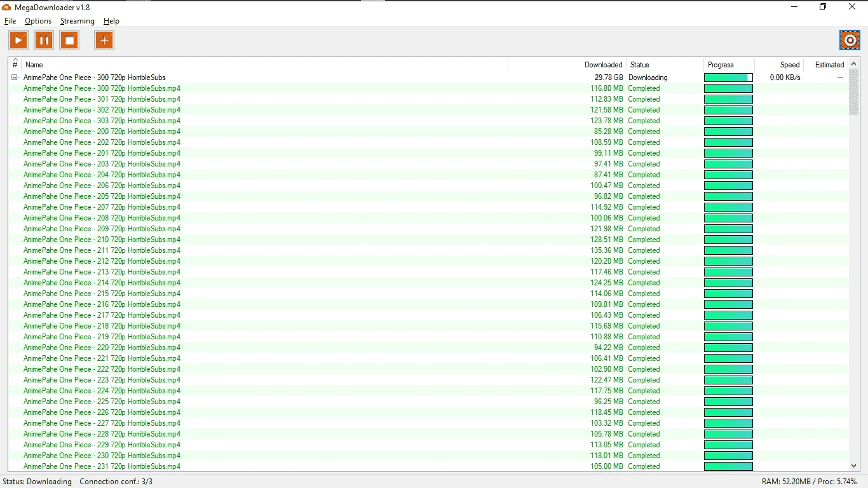Click the 94.22 MB size value
The width and height of the screenshot is (868, 488).
pyautogui.click(x=609, y=348)
